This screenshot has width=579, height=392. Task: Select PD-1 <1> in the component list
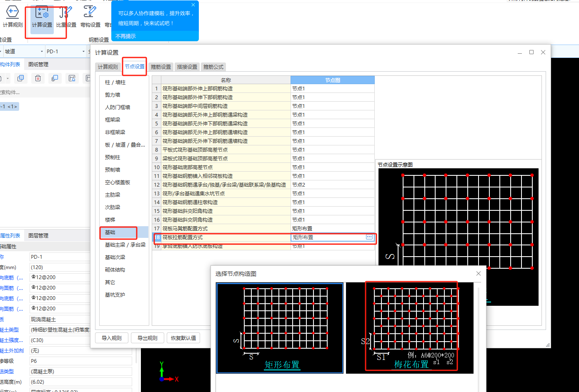click(9, 106)
